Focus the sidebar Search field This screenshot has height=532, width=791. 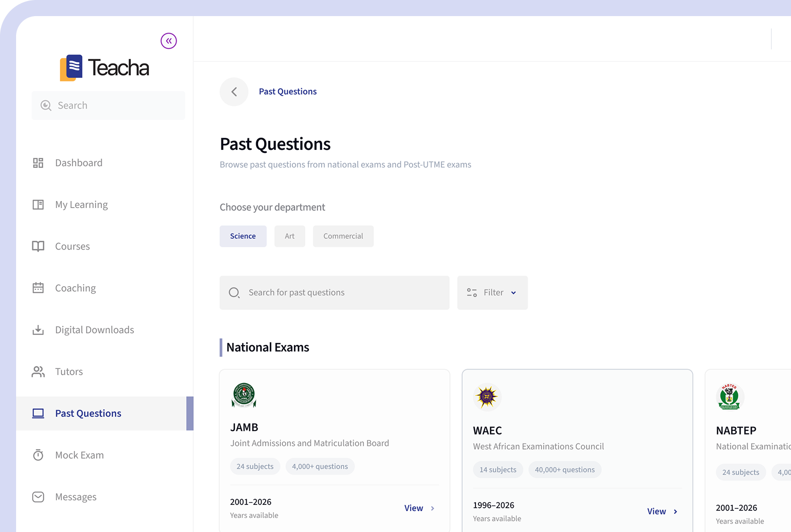coord(108,105)
